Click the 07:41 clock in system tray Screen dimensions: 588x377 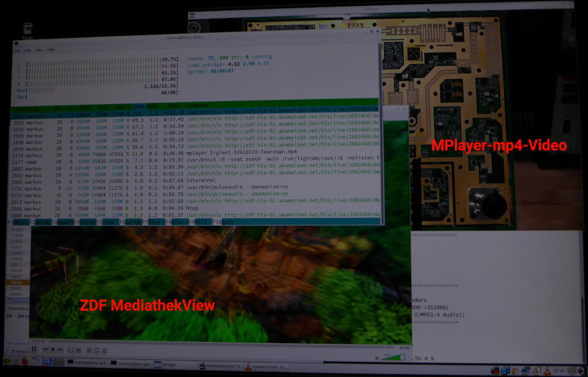click(x=559, y=371)
